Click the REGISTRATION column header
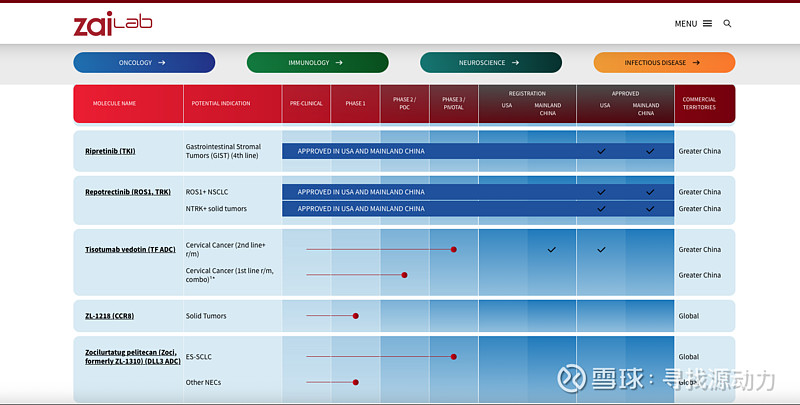This screenshot has width=800, height=405. (x=527, y=93)
